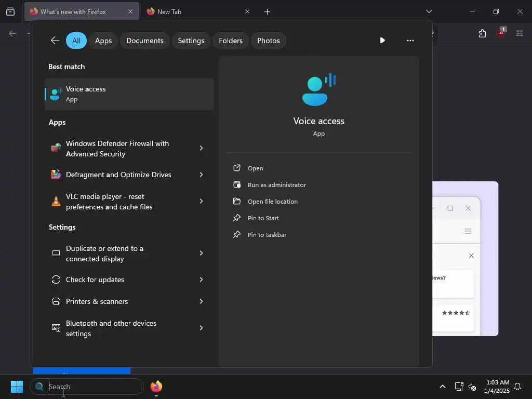Click the Firefox taskbar icon
This screenshot has width=532, height=399.
tap(156, 387)
